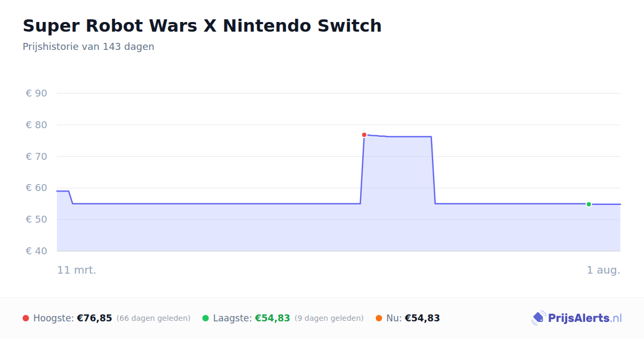The height and width of the screenshot is (338, 644).
Task: Click the € 80 axis label
Action: [36, 125]
